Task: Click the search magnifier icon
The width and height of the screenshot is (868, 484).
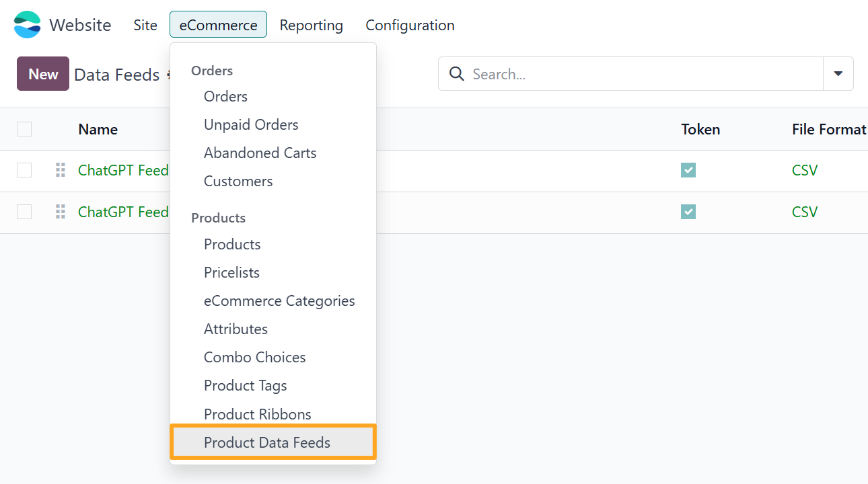Action: click(x=457, y=74)
